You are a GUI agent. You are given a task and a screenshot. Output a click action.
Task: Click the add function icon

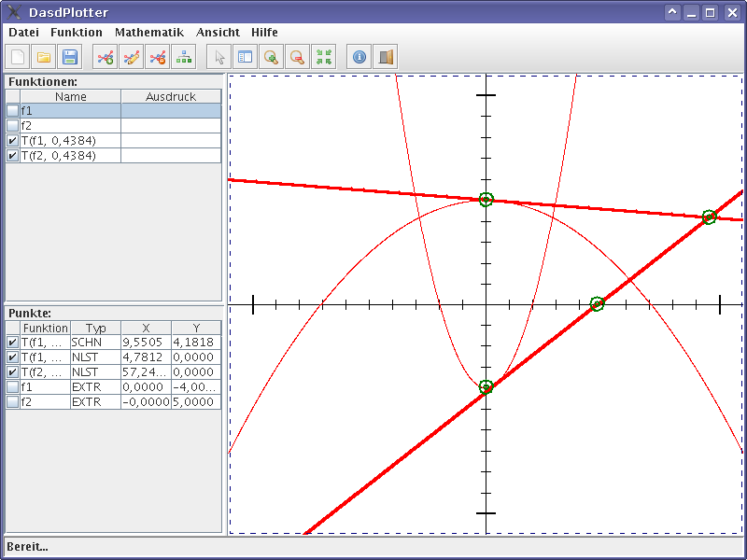pos(106,58)
